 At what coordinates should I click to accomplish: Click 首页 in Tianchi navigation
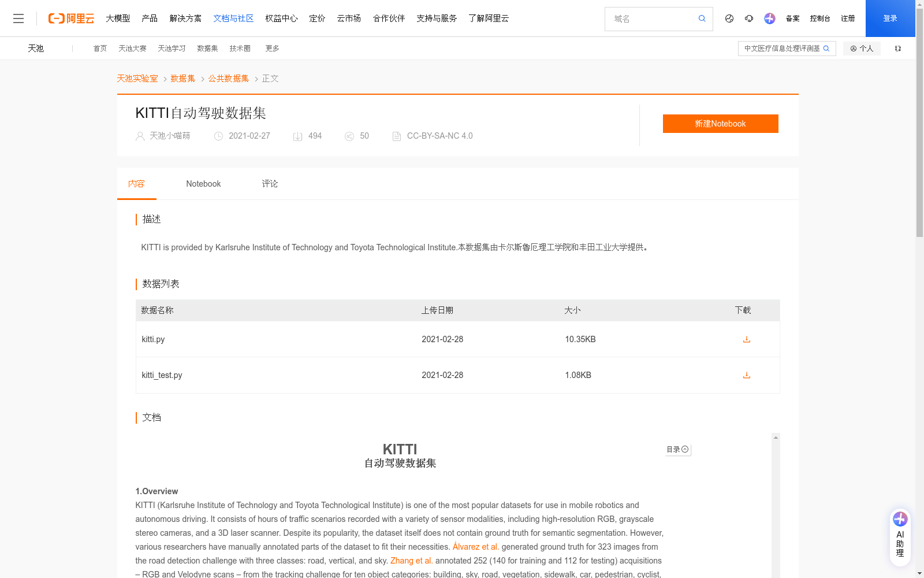click(x=100, y=49)
